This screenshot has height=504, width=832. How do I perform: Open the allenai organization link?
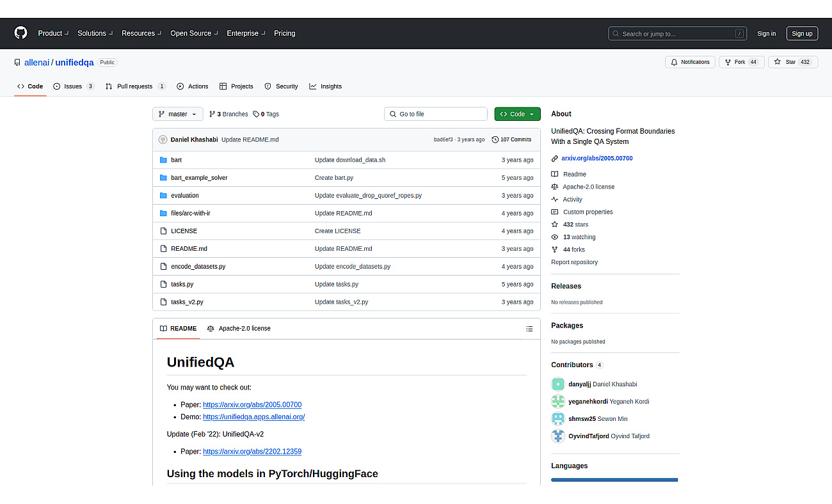[x=36, y=63]
